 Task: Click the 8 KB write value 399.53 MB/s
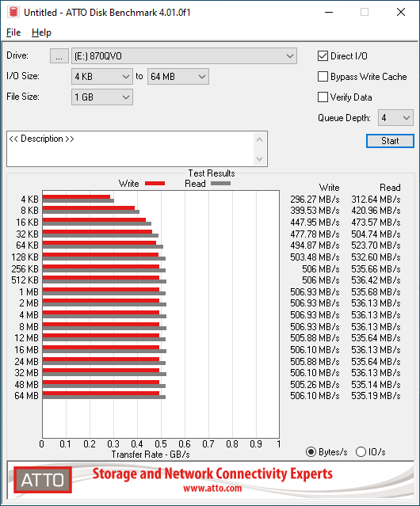coord(315,211)
